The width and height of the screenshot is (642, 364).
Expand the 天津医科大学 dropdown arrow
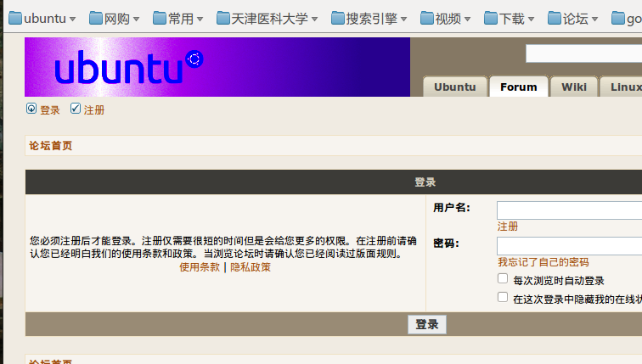314,20
